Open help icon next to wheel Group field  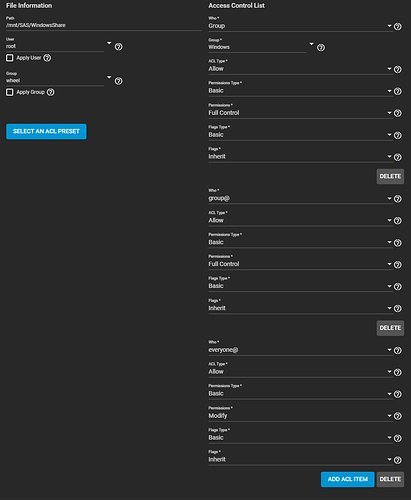tap(118, 81)
